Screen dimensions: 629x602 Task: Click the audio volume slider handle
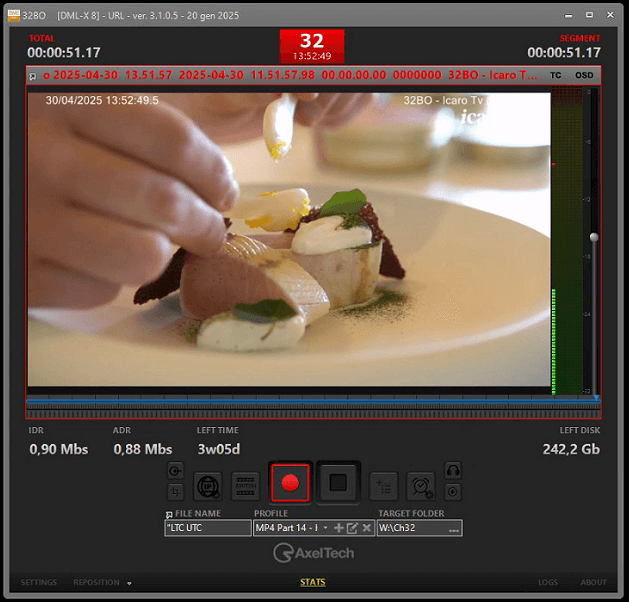594,237
